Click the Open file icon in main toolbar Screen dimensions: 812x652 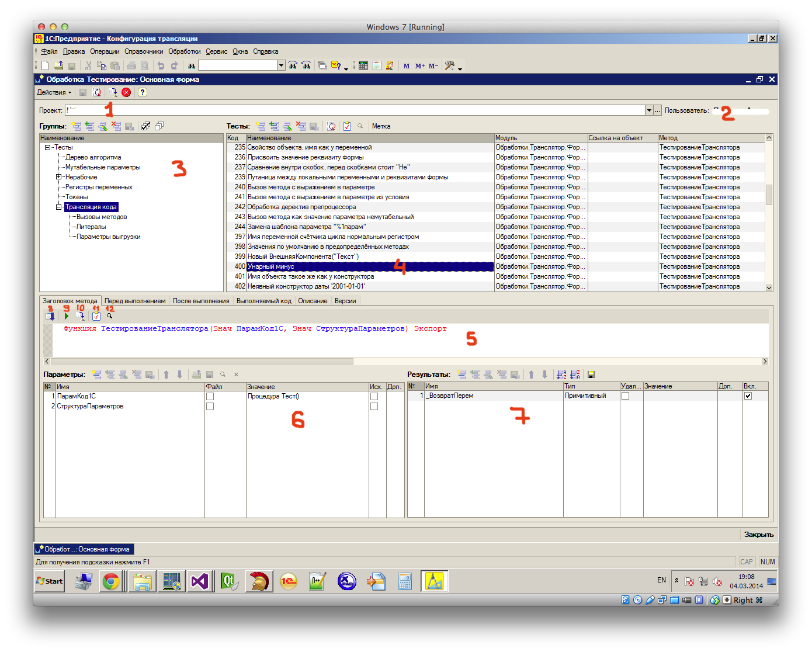tap(58, 65)
